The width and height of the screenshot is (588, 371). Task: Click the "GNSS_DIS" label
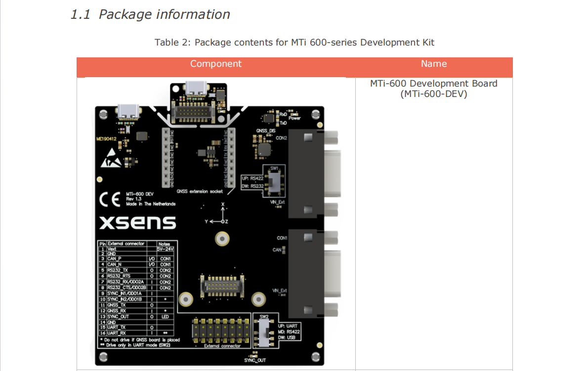265,131
